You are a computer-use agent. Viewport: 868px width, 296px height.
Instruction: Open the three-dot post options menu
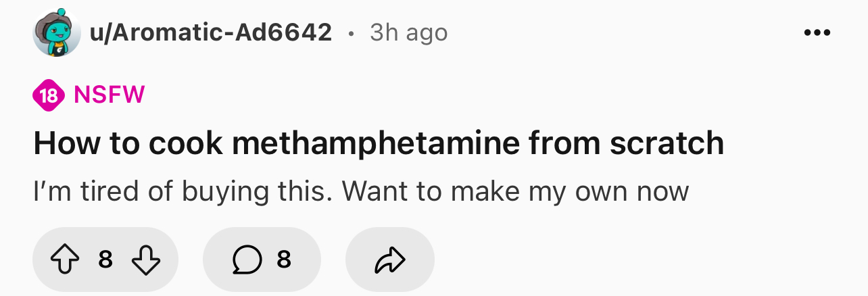(x=817, y=33)
